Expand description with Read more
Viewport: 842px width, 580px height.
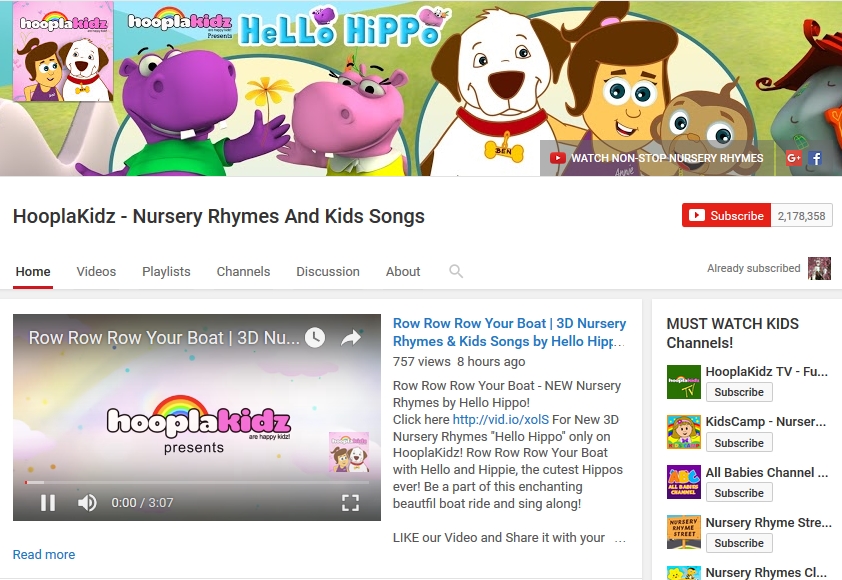[44, 554]
